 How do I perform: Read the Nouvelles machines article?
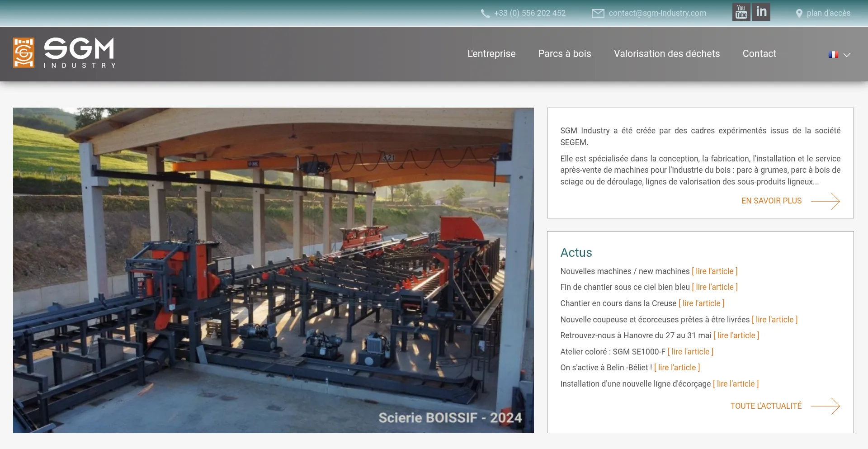pyautogui.click(x=715, y=271)
